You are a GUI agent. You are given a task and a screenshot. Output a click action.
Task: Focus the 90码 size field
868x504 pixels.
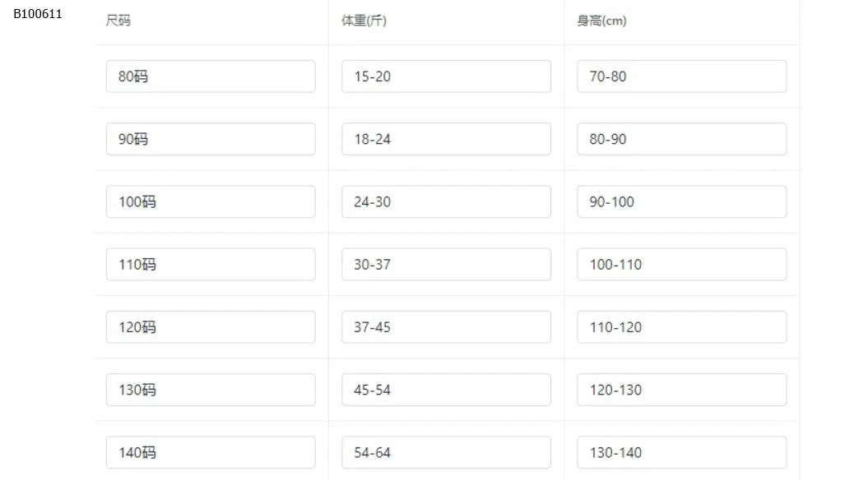tap(211, 139)
